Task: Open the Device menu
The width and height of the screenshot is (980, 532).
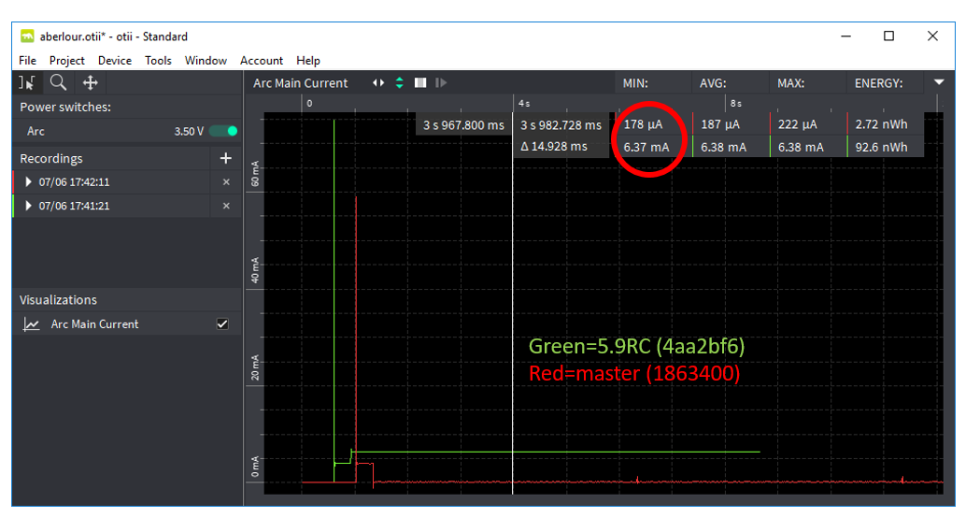Action: [x=115, y=61]
